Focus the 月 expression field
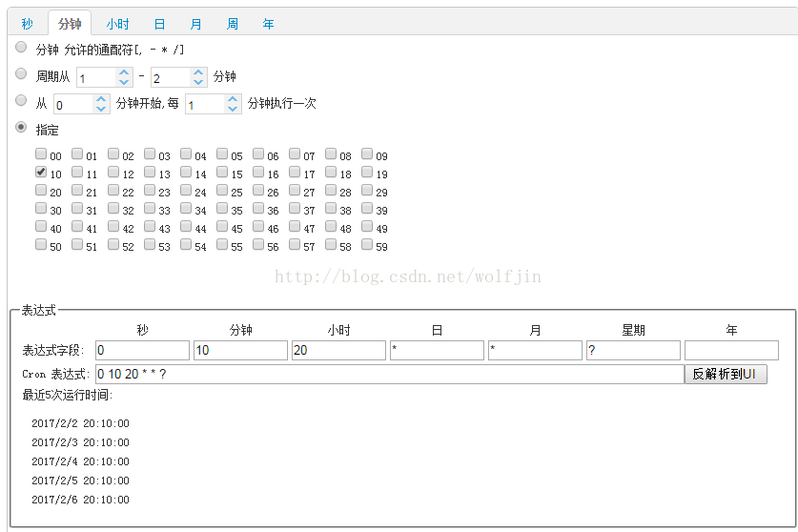This screenshot has height=532, width=798. 535,350
